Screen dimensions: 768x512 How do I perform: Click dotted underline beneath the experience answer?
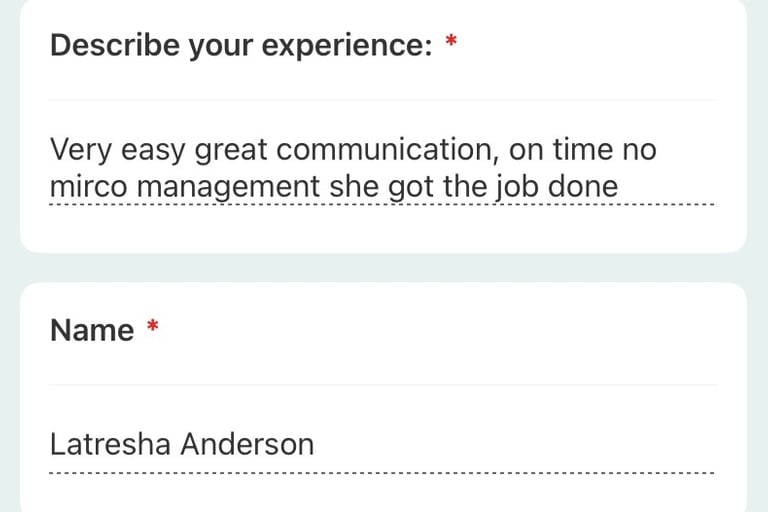point(382,204)
